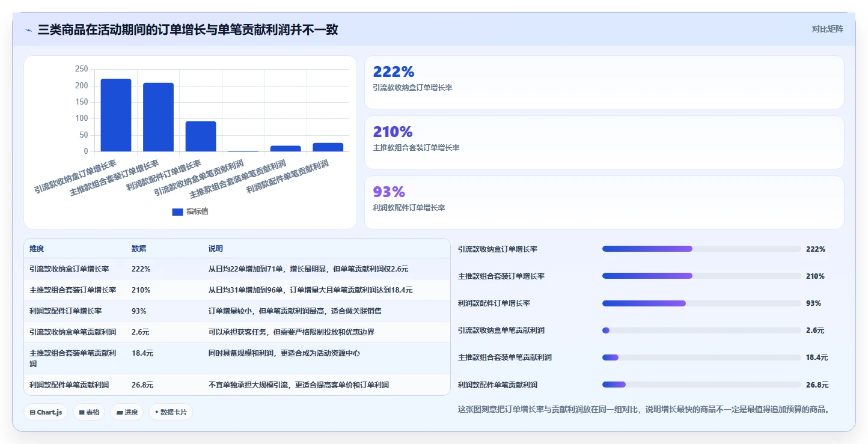The image size is (868, 444).
Task: Click the 表格 tag chip
Action: click(x=89, y=412)
